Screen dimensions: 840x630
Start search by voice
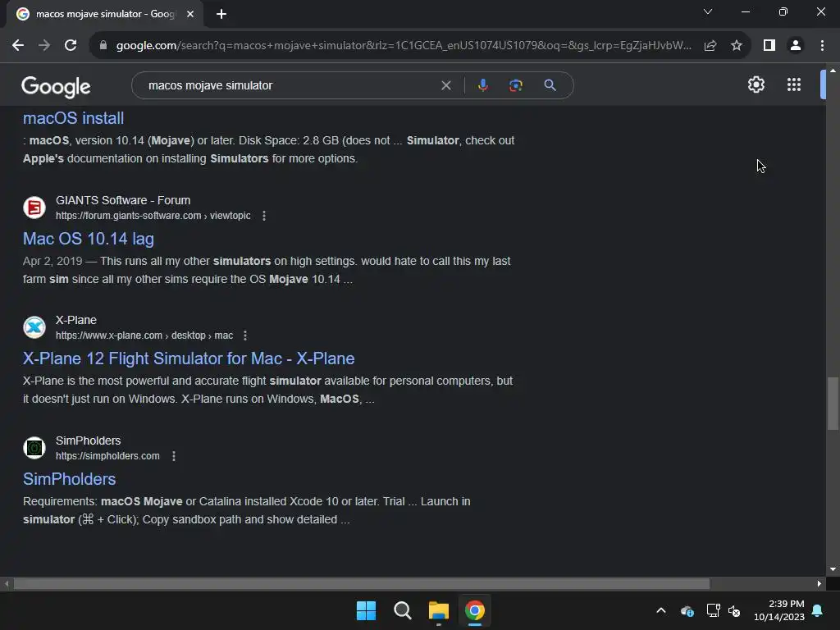pyautogui.click(x=482, y=85)
